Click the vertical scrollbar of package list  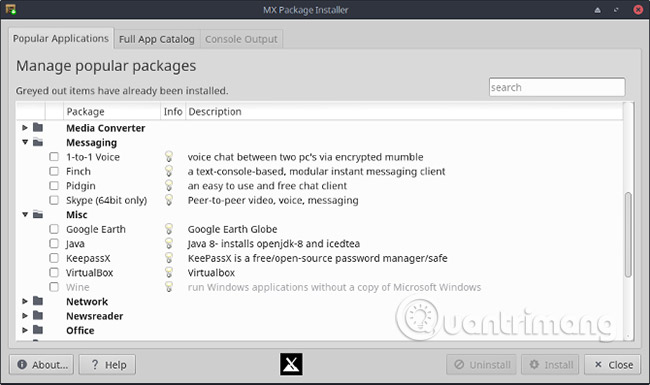pyautogui.click(x=628, y=234)
